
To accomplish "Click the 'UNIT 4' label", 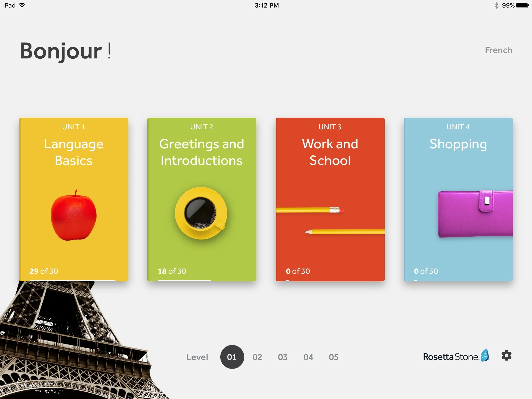I will [x=458, y=127].
